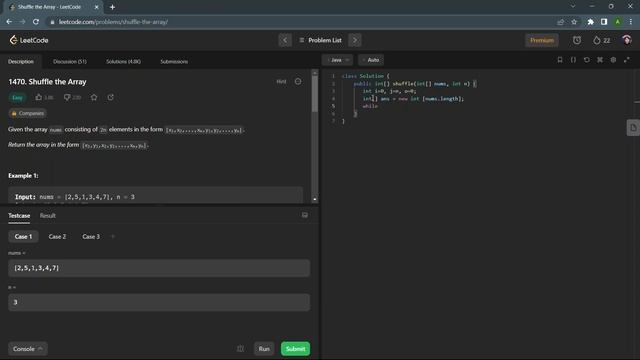This screenshot has width=640, height=360.
Task: Open Chrome menu three dots
Action: coord(631,22)
